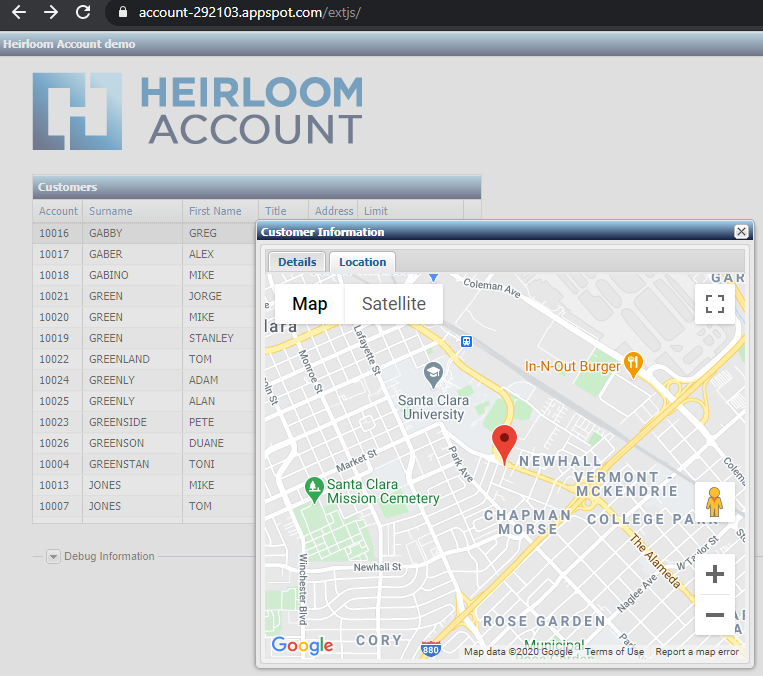Click the Heirloom Account demo header text
This screenshot has width=763, height=676.
[x=69, y=44]
